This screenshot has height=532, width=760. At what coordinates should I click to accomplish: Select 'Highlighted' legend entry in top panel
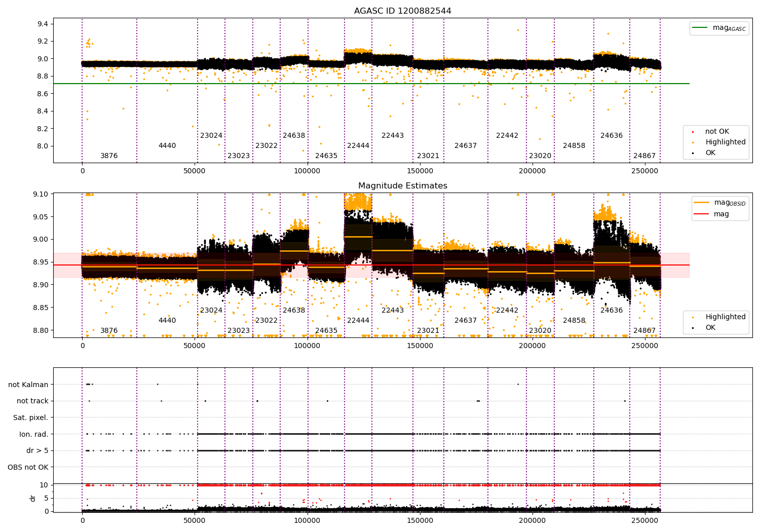[726, 142]
